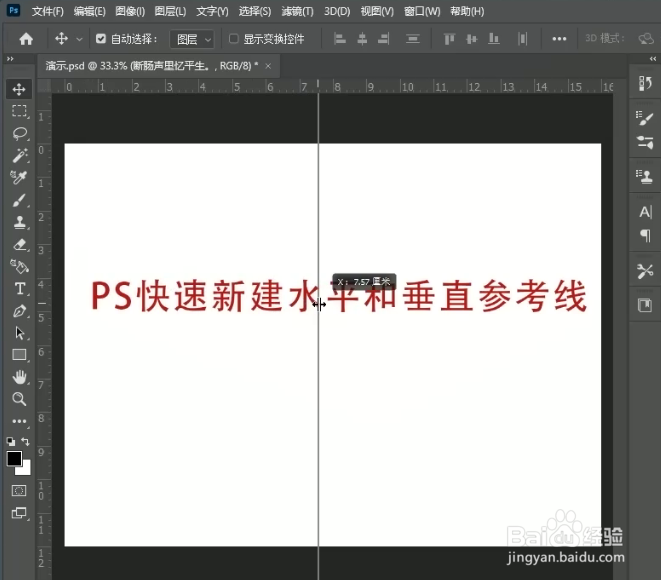
Task: Open more align and distribute options
Action: pyautogui.click(x=559, y=39)
